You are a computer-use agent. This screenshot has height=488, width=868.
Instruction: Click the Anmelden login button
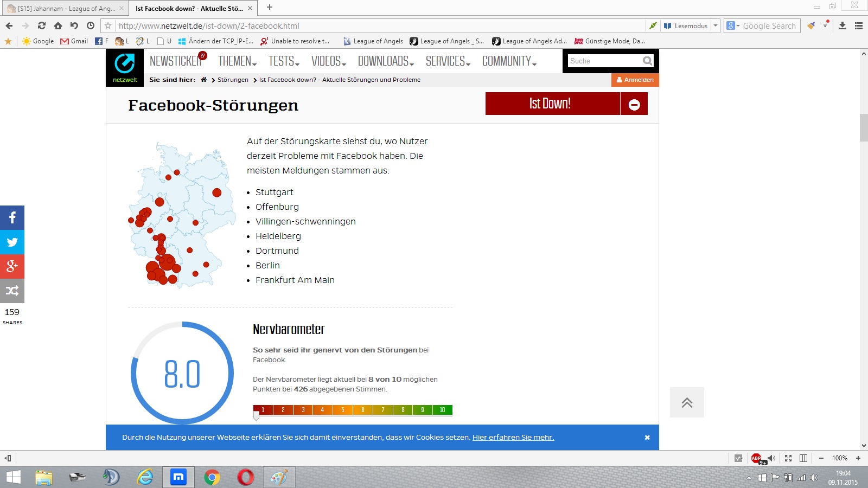(635, 80)
